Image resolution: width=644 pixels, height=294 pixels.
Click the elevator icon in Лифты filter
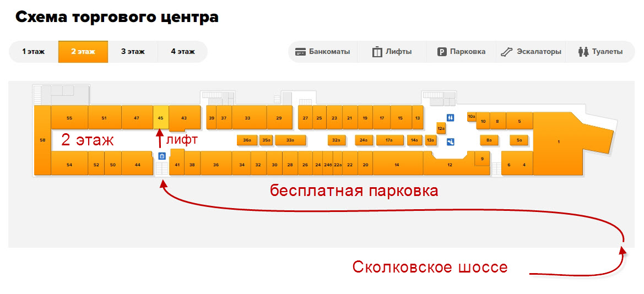click(377, 52)
